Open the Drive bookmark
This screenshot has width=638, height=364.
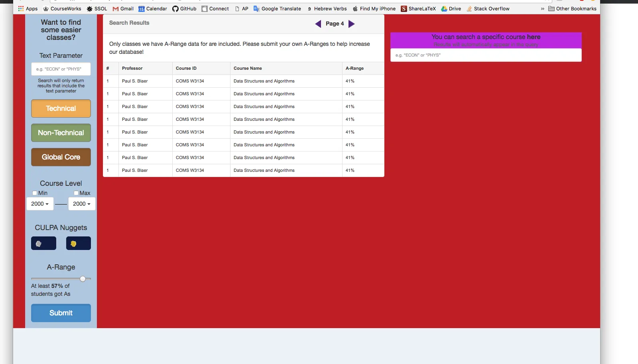[451, 8]
